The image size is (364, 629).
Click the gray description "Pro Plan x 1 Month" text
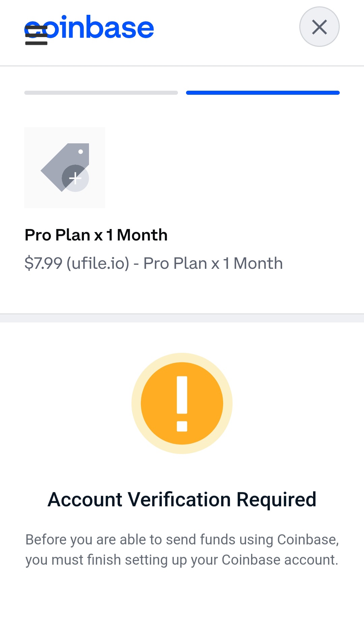tap(213, 263)
